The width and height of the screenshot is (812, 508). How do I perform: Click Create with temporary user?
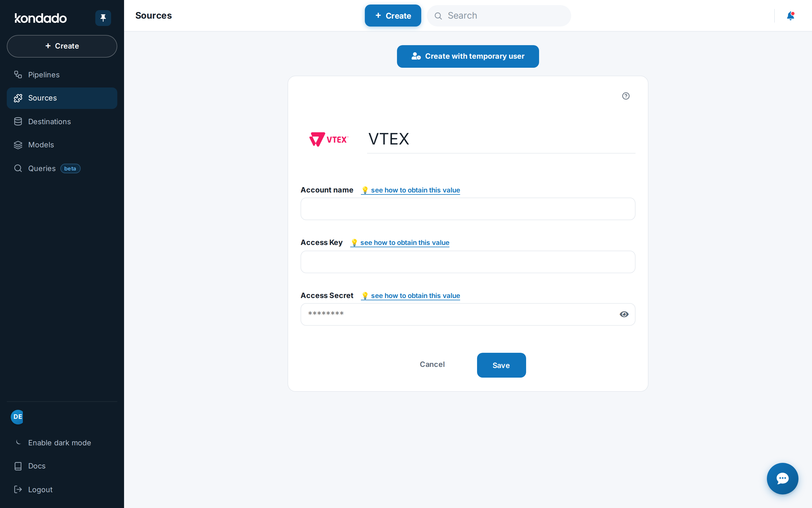468,56
